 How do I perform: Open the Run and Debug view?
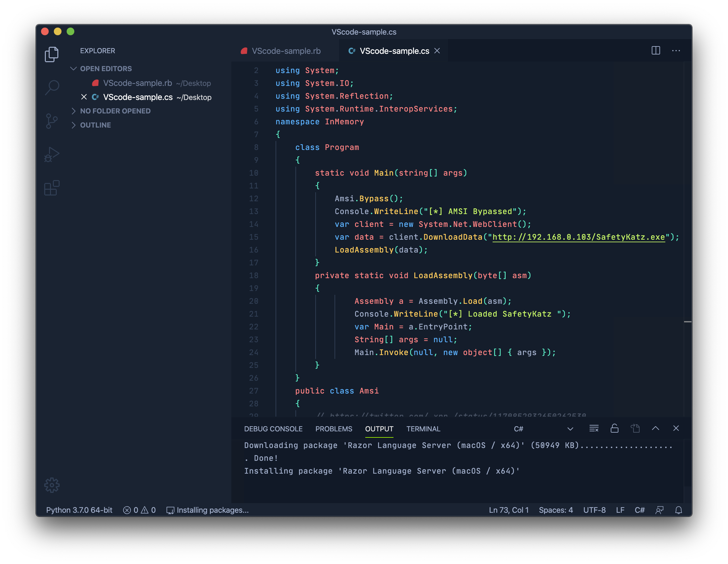pos(52,155)
